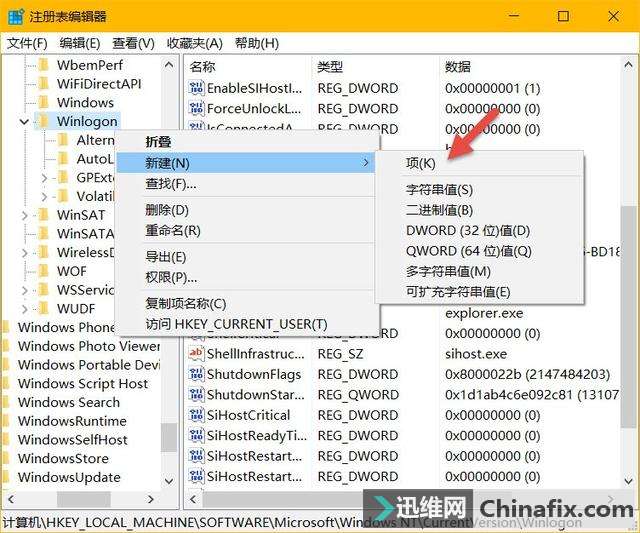Open the 文件(F) menu
Image resolution: width=640 pixels, height=533 pixels.
pyautogui.click(x=27, y=43)
